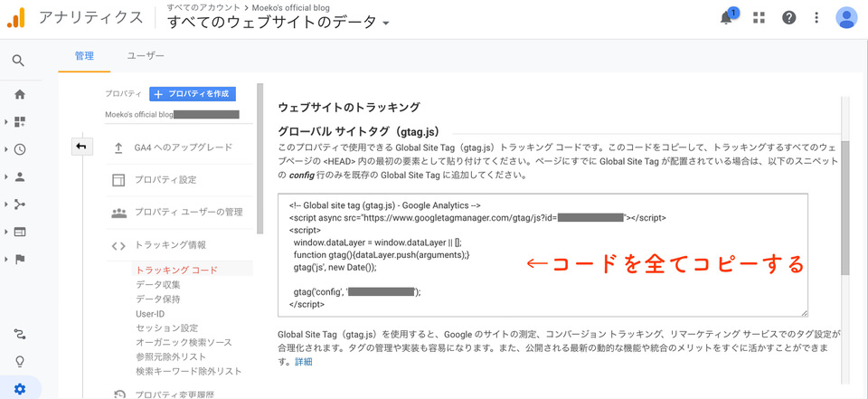Image resolution: width=868 pixels, height=399 pixels.
Task: Click the tracking info code brackets icon
Action: coord(118,245)
